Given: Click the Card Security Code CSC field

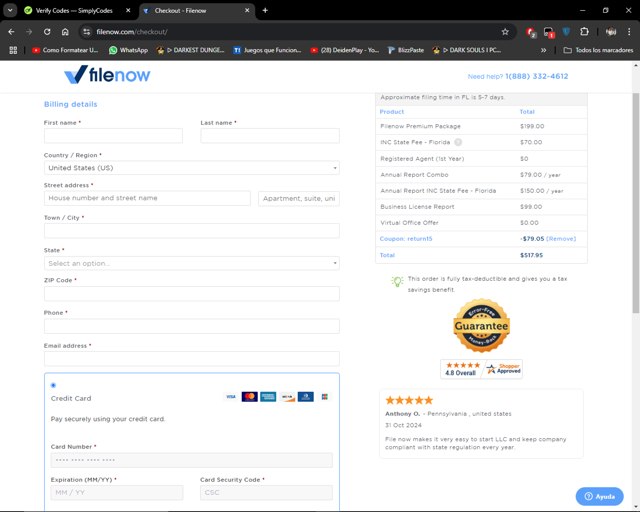Looking at the screenshot, I should 266,492.
